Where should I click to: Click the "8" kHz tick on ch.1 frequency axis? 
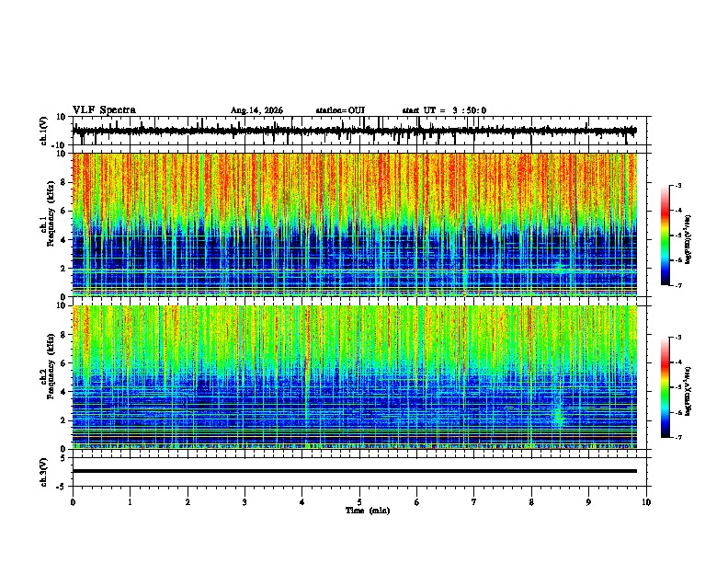(64, 182)
